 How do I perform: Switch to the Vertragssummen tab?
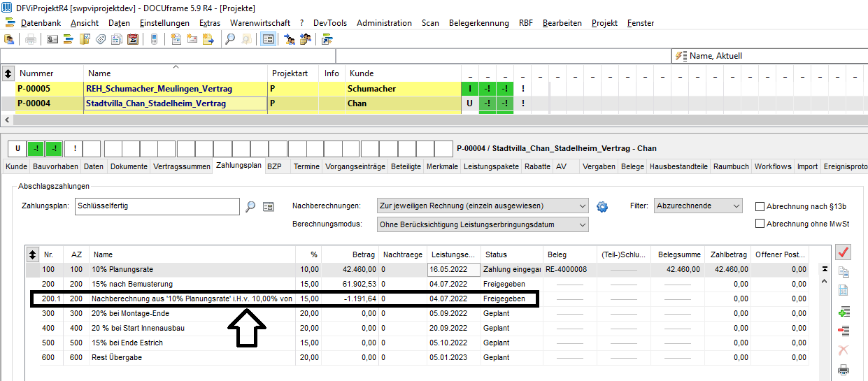[x=182, y=167]
